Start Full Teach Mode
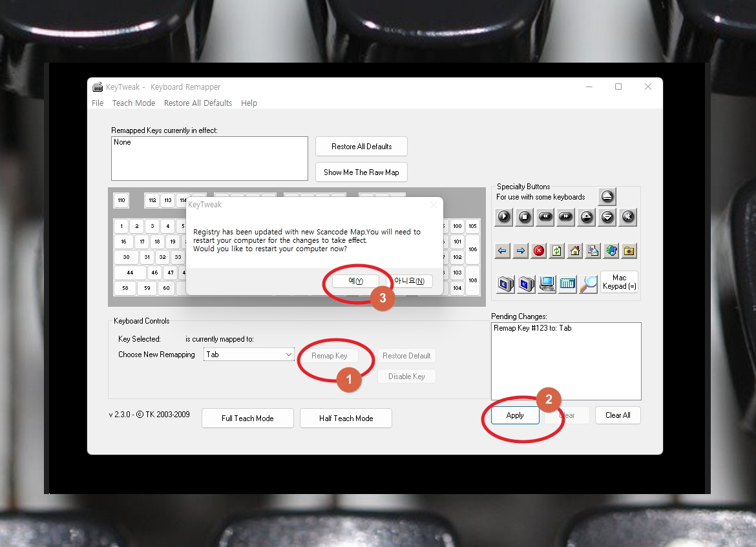The height and width of the screenshot is (547, 756). coord(247,418)
